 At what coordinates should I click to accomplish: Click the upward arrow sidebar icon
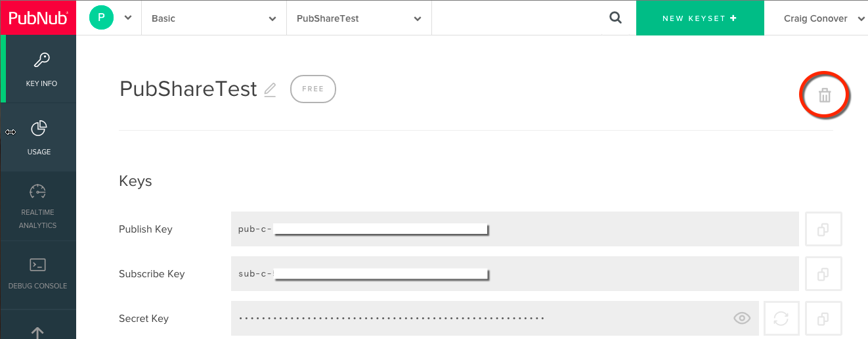click(x=37, y=332)
